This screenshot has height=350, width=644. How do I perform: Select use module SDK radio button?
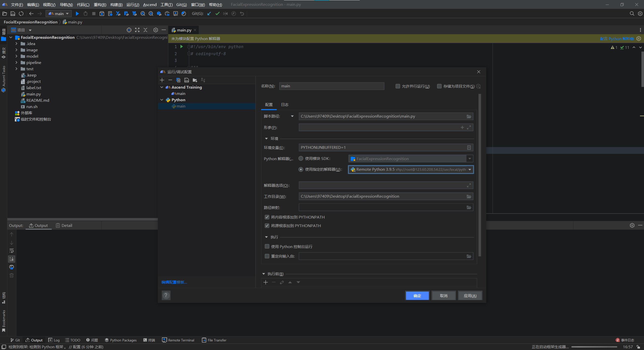click(x=301, y=158)
